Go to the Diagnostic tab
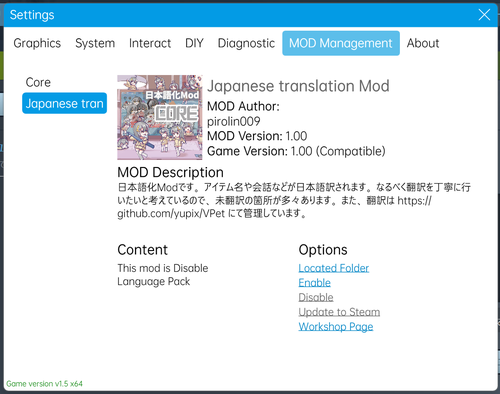This screenshot has width=500, height=394. tap(246, 43)
